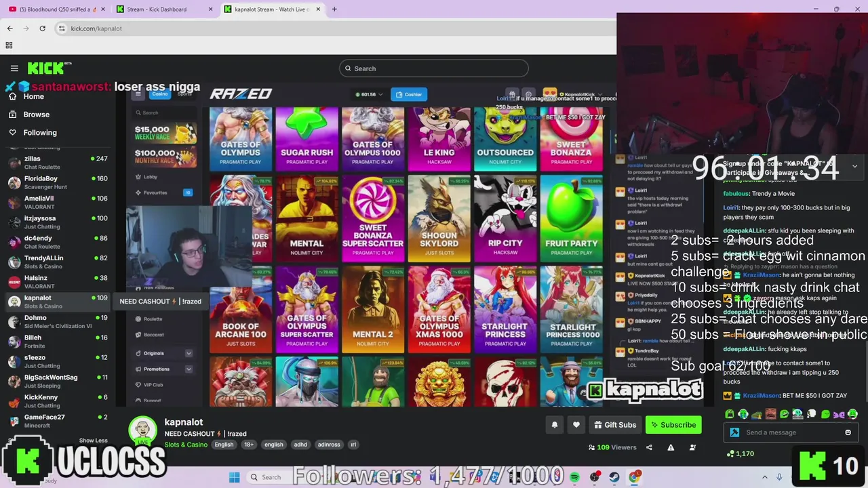Expand the Originals section in Razed sidebar

pos(189,353)
